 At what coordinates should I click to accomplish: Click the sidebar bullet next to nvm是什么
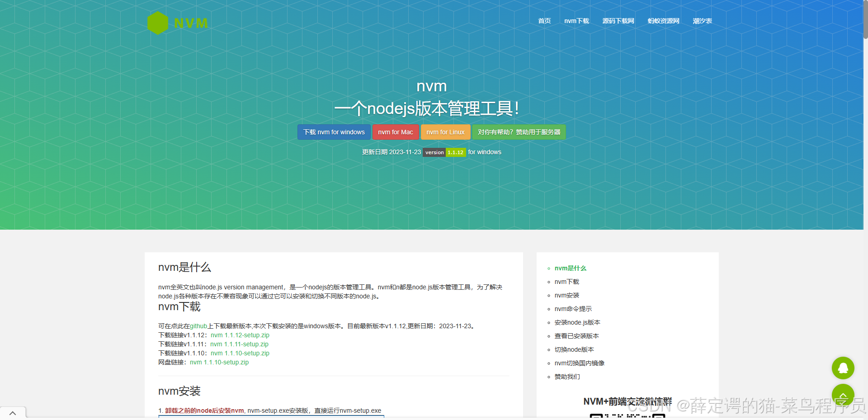[548, 268]
